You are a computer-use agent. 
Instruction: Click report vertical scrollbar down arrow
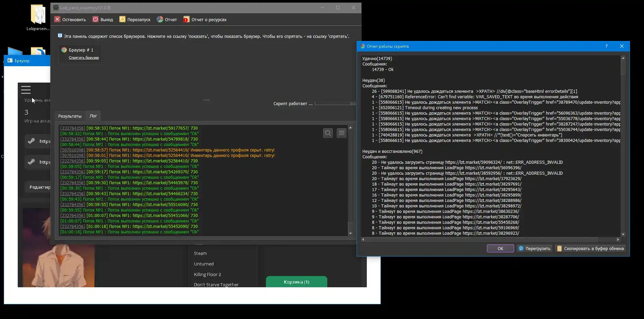623,234
